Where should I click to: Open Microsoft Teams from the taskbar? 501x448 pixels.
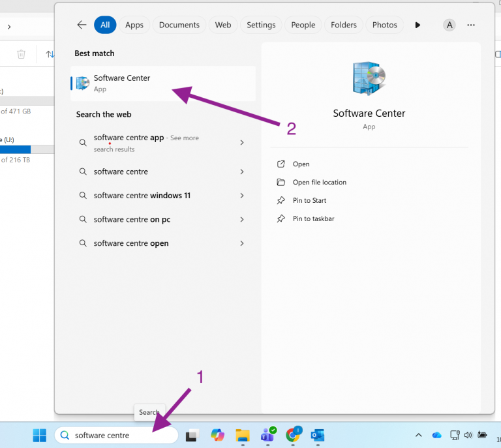(x=267, y=435)
